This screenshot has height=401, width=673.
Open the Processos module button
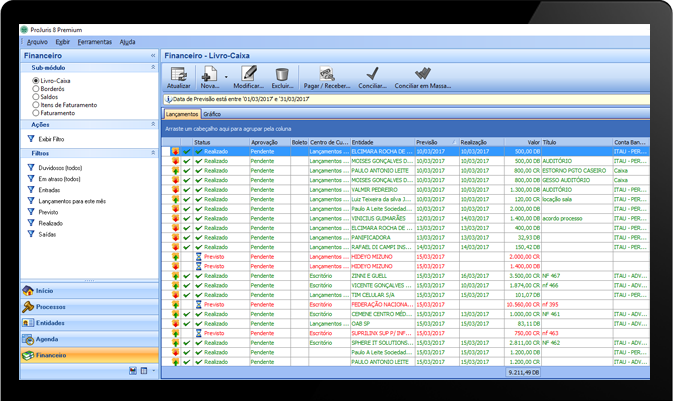click(89, 307)
